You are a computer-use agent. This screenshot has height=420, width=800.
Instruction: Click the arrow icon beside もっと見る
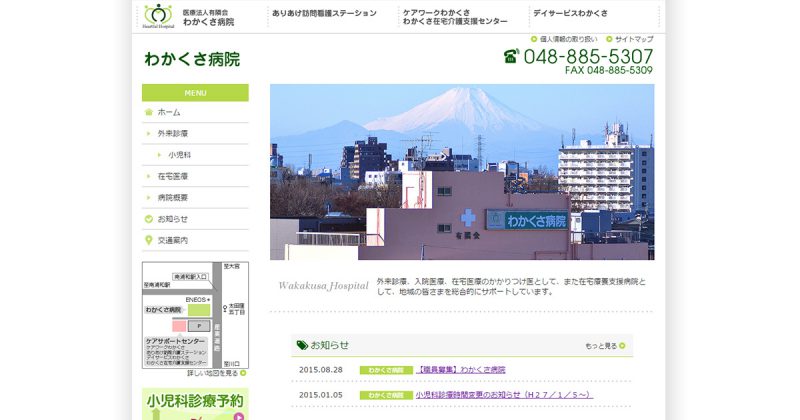pos(622,346)
